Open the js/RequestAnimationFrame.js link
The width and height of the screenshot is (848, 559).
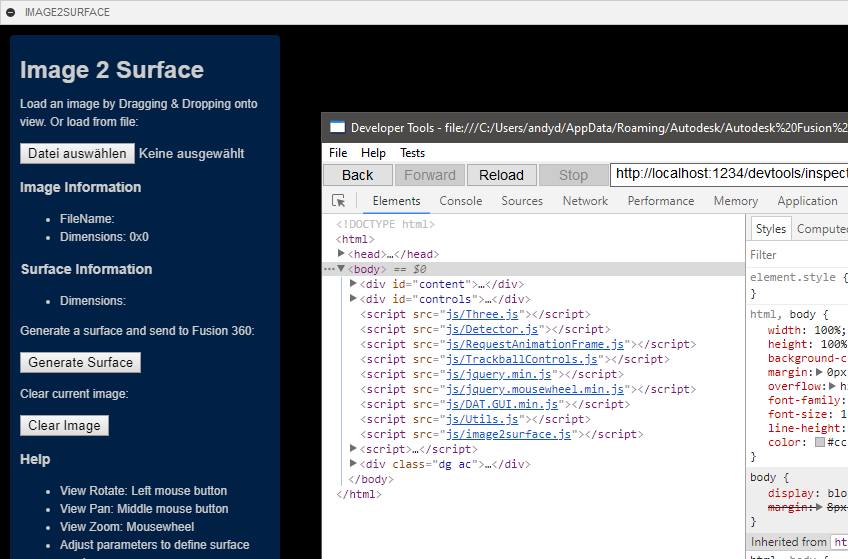tap(535, 344)
